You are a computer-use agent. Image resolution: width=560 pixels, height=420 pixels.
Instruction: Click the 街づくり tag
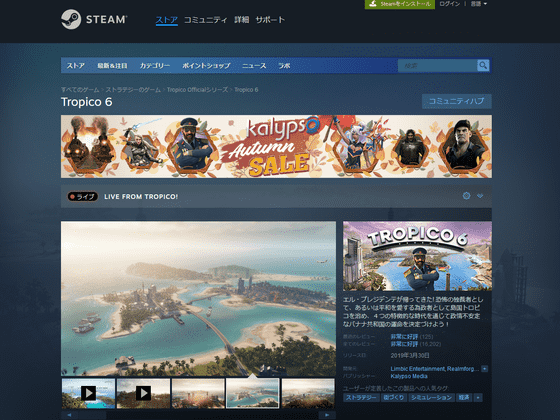[394, 398]
